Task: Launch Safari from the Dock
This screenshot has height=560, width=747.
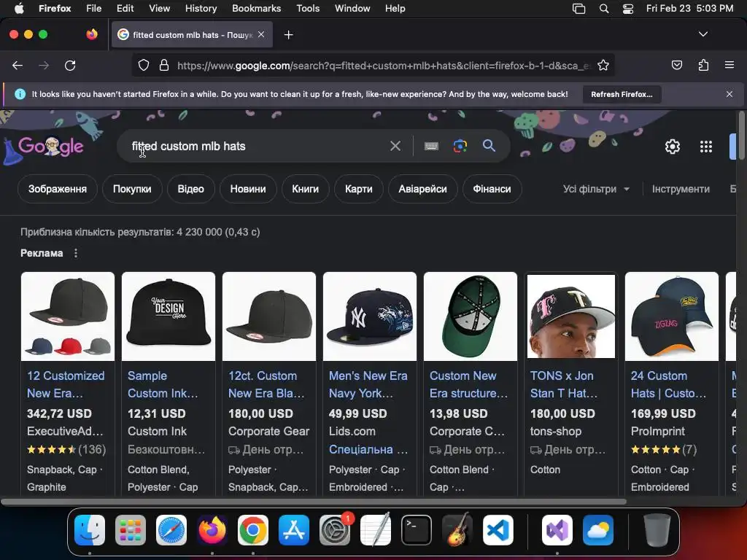Action: 171,530
